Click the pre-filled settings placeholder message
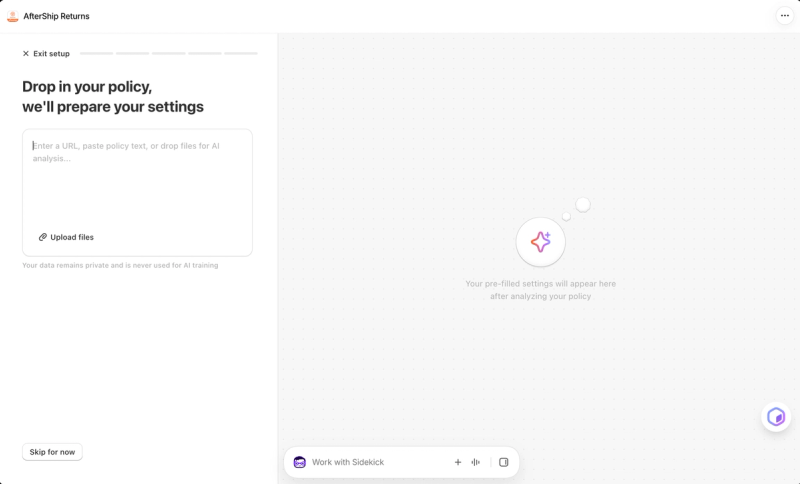Viewport: 800px width, 484px height. (x=540, y=290)
